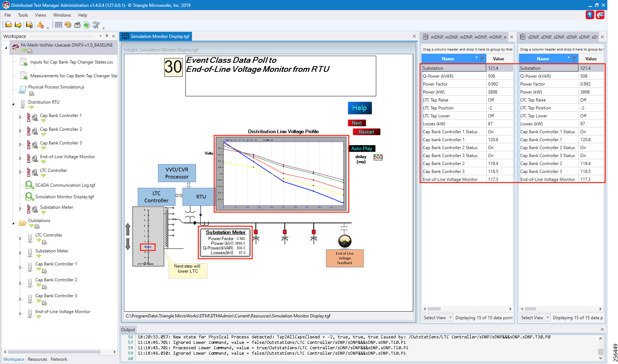Viewport: 618px width, 364px height.
Task: Open the Windows menu
Action: (x=62, y=15)
